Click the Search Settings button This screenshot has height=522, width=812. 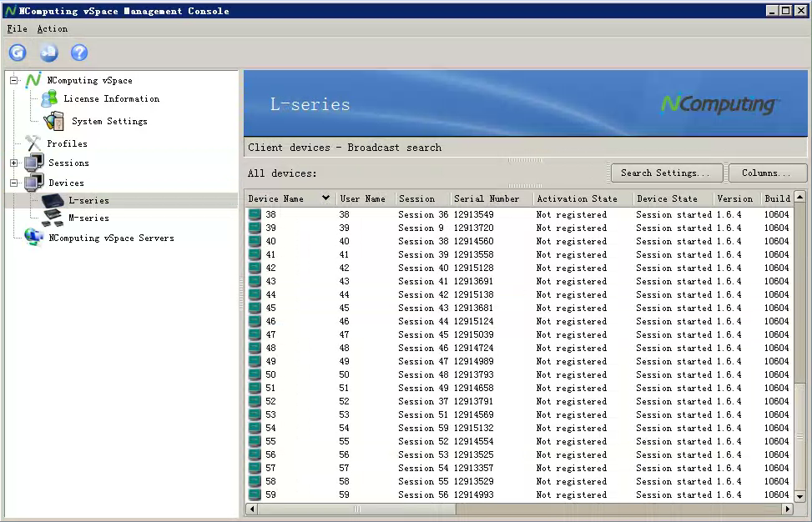pyautogui.click(x=666, y=173)
